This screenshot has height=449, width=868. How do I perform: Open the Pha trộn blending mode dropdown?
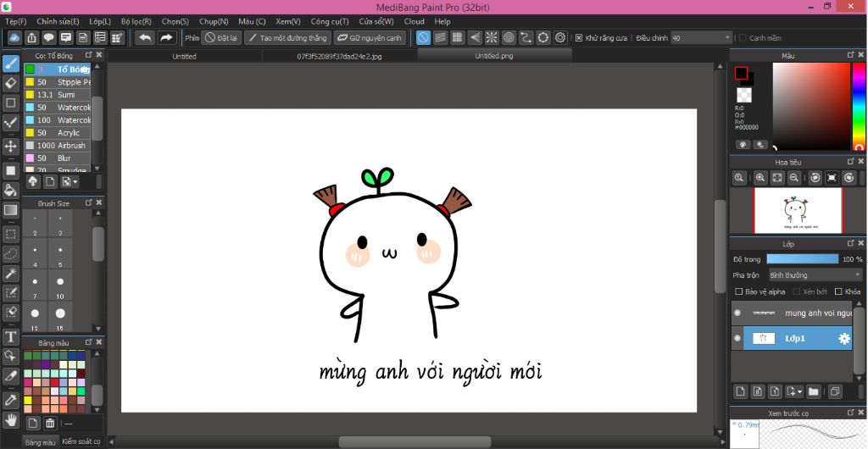(815, 274)
